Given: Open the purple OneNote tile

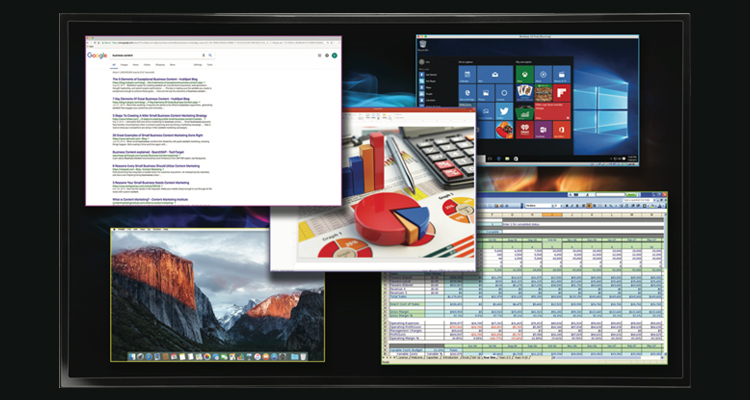Looking at the screenshot, I should (x=543, y=130).
